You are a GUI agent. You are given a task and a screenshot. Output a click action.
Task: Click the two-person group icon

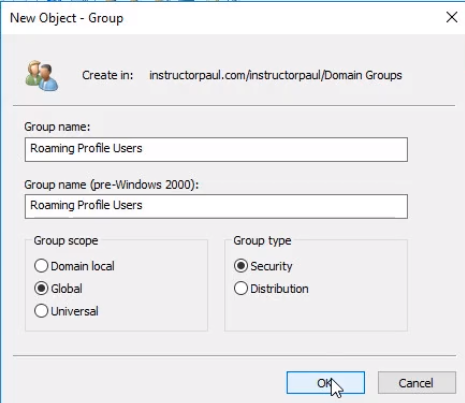coord(42,76)
